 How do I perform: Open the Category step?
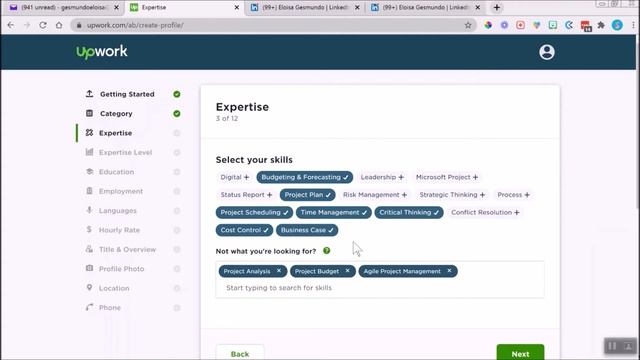(116, 113)
